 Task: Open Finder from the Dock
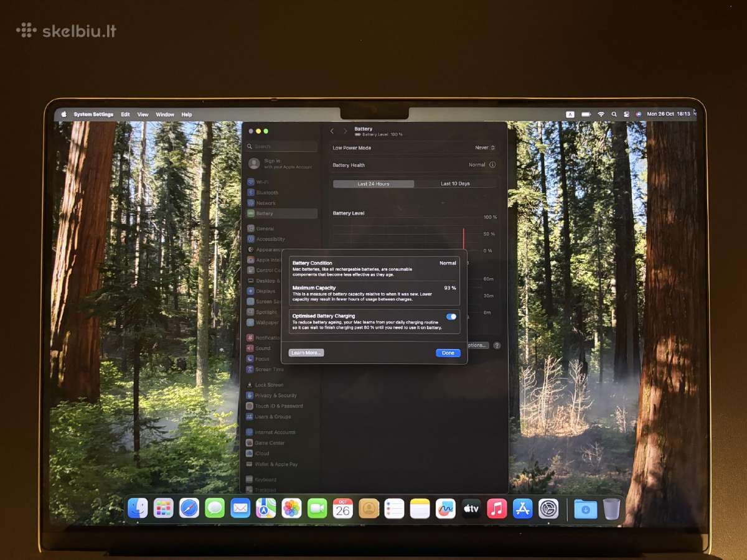[138, 508]
